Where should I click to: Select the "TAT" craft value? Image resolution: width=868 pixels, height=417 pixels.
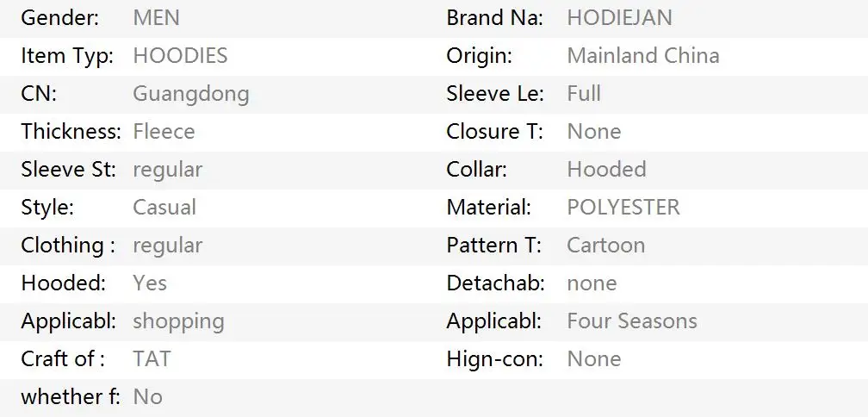click(152, 359)
